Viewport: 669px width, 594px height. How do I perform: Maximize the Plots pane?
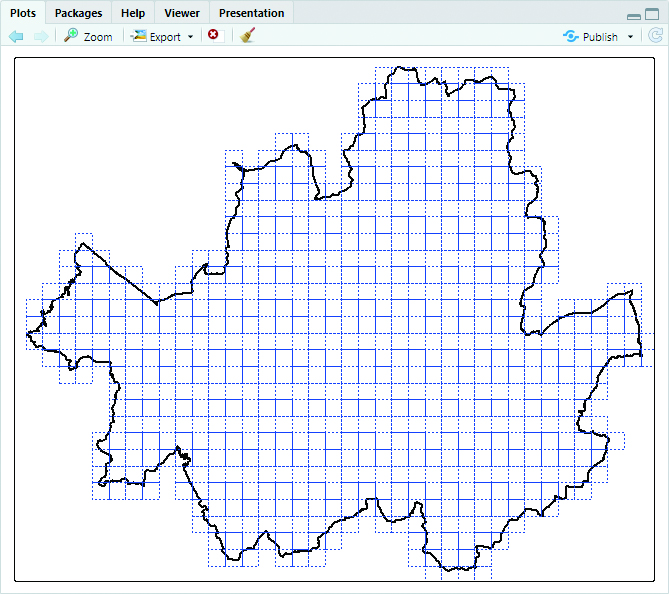653,14
